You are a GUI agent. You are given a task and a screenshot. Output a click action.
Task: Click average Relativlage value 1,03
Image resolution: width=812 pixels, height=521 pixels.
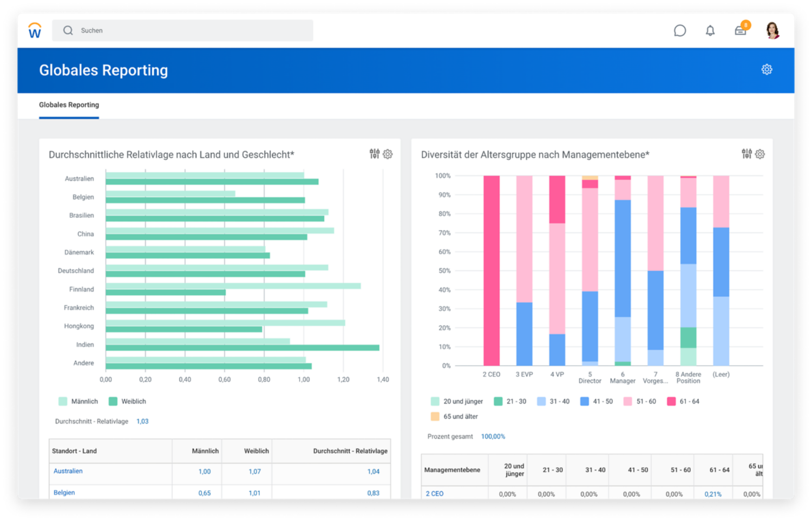coord(142,421)
